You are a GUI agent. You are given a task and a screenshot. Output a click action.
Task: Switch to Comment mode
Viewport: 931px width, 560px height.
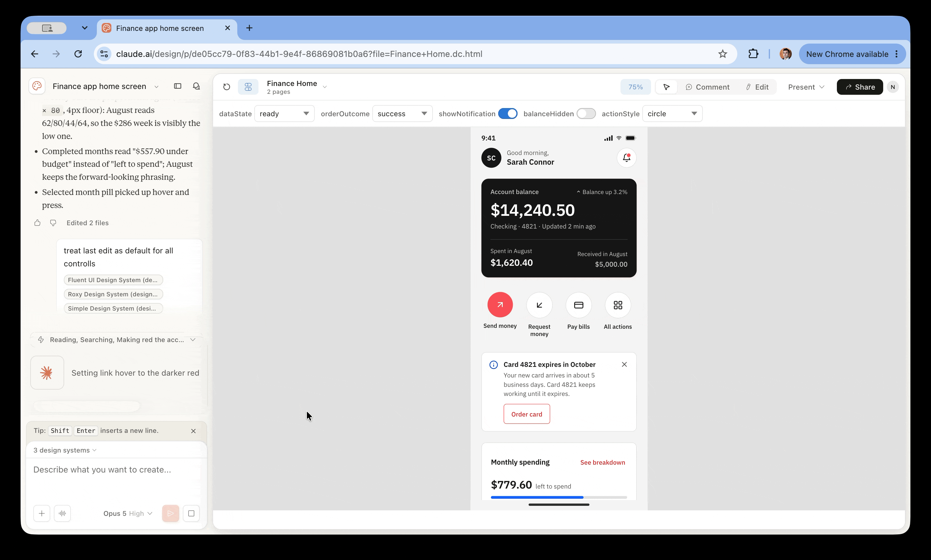coord(707,87)
